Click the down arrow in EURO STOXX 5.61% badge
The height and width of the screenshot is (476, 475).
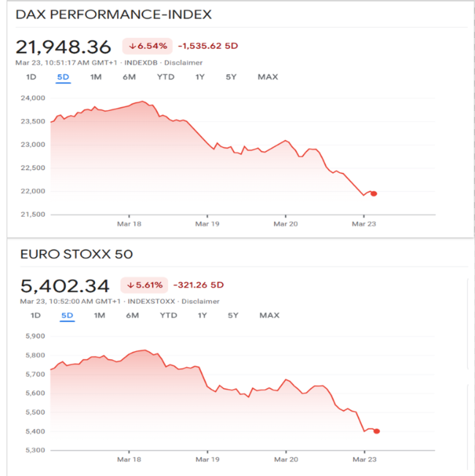pyautogui.click(x=131, y=285)
